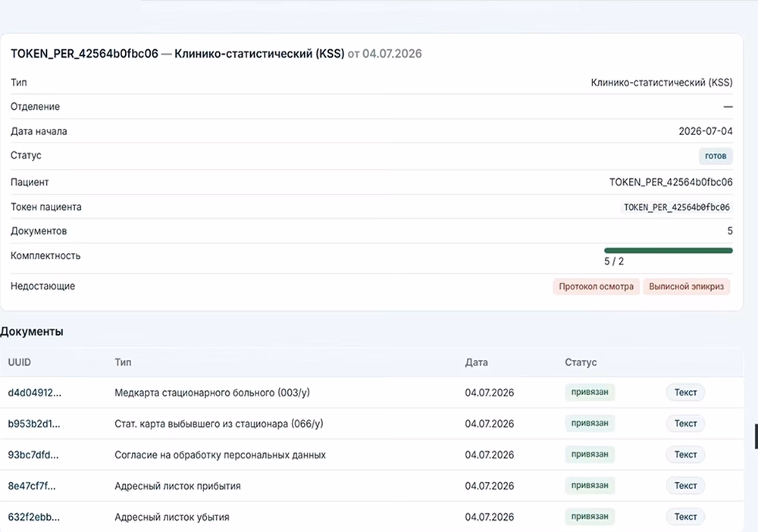This screenshot has width=758, height=532.
Task: Click the Отделение field label
Action: 36,107
